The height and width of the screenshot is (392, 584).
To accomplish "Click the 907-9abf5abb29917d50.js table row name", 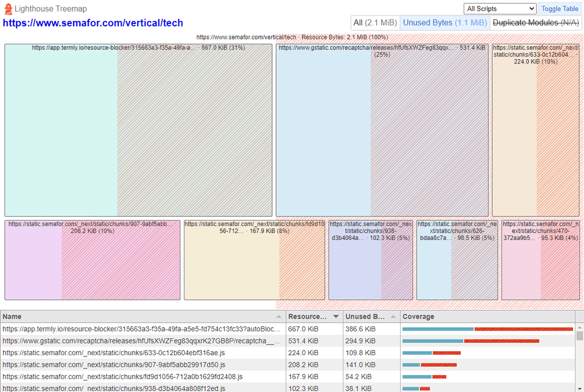I will pos(114,365).
